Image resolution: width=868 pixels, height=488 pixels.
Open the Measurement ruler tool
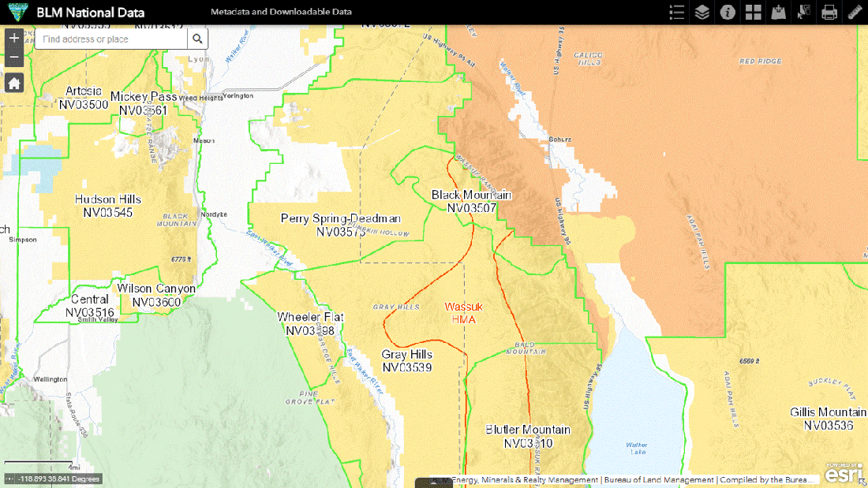coord(854,12)
